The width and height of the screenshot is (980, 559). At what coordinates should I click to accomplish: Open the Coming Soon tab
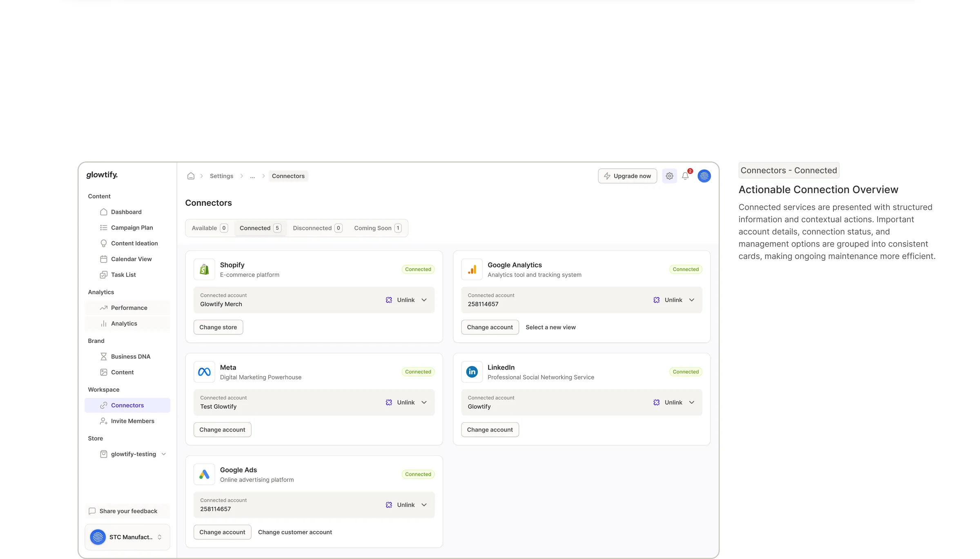pos(378,228)
